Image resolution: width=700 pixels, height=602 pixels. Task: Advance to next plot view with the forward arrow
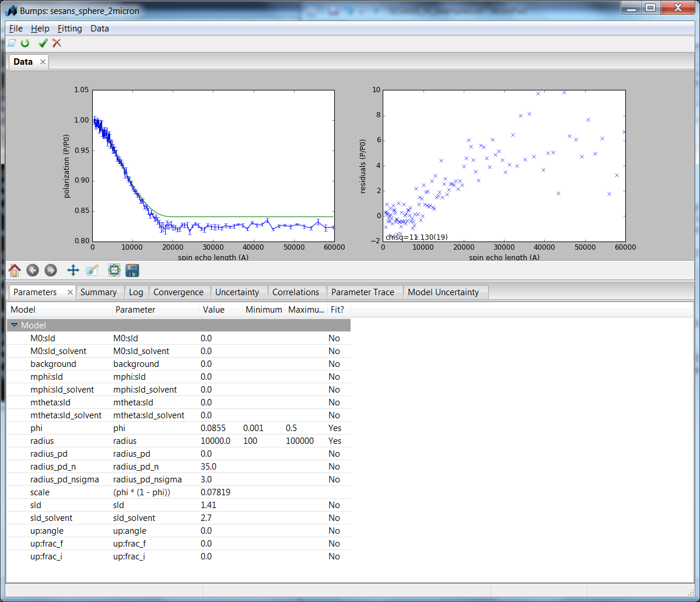point(51,270)
